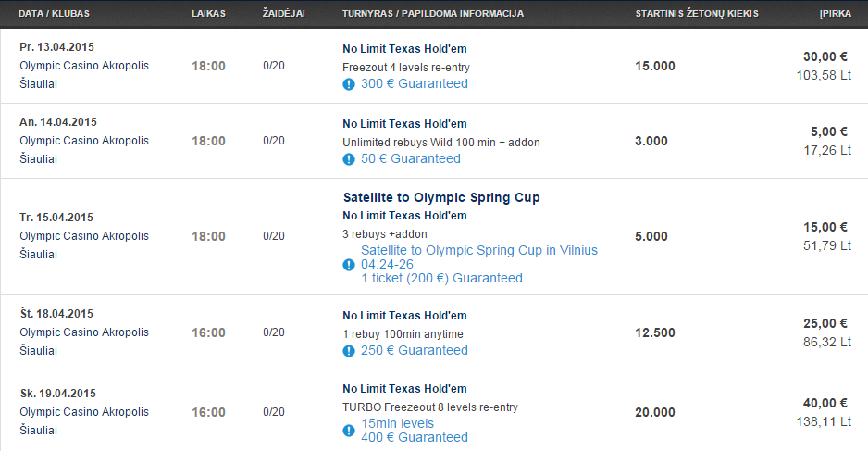
Task: Click 16:00 time in the 19.04.2015 row
Action: (209, 413)
